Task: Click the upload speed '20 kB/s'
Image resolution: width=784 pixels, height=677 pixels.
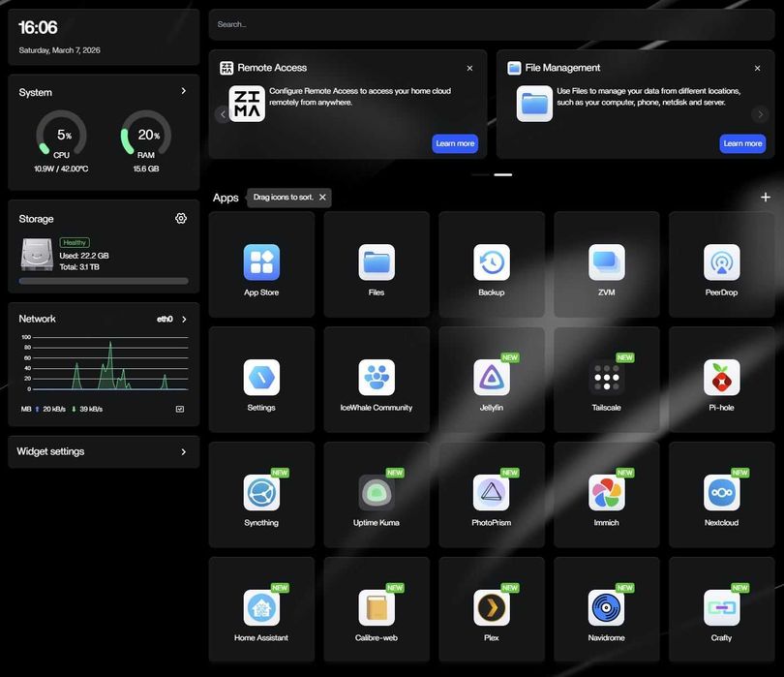Action: [x=54, y=409]
